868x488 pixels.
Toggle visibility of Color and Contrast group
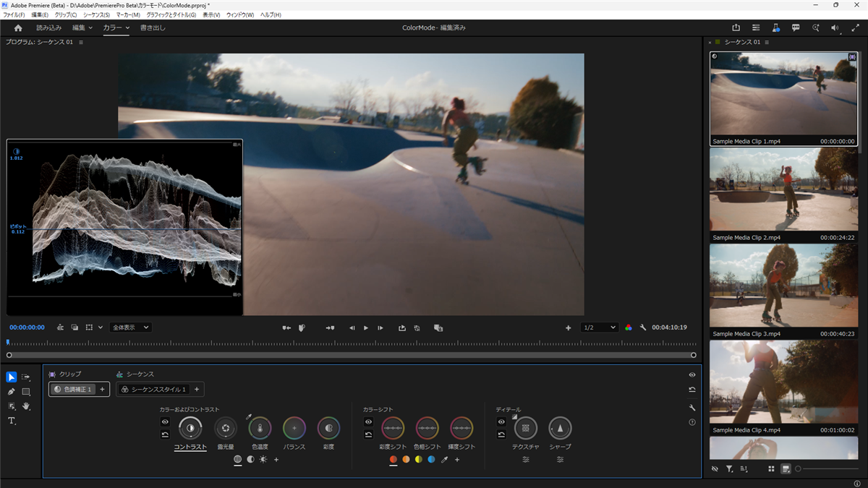165,421
